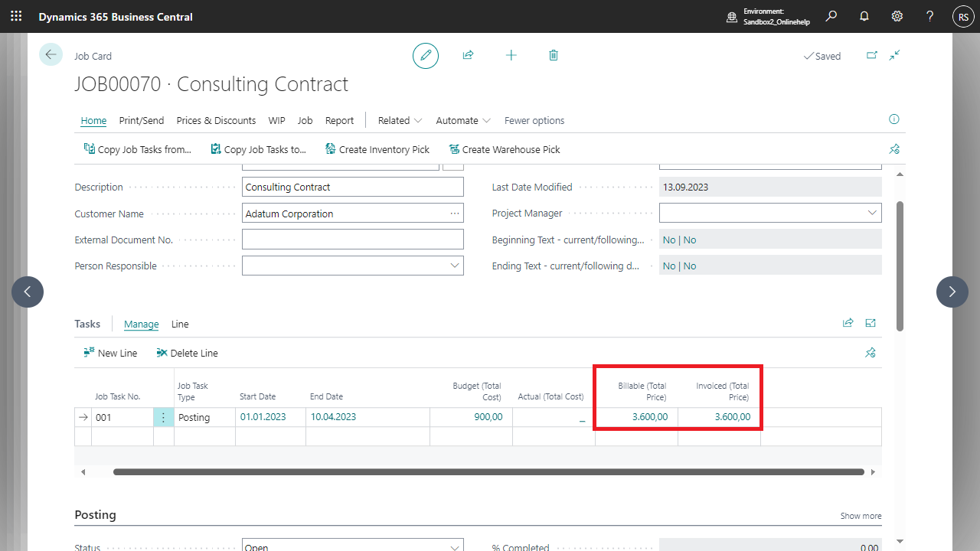Click the back arrow on Job Card
This screenshot has width=980, height=551.
coord(51,54)
